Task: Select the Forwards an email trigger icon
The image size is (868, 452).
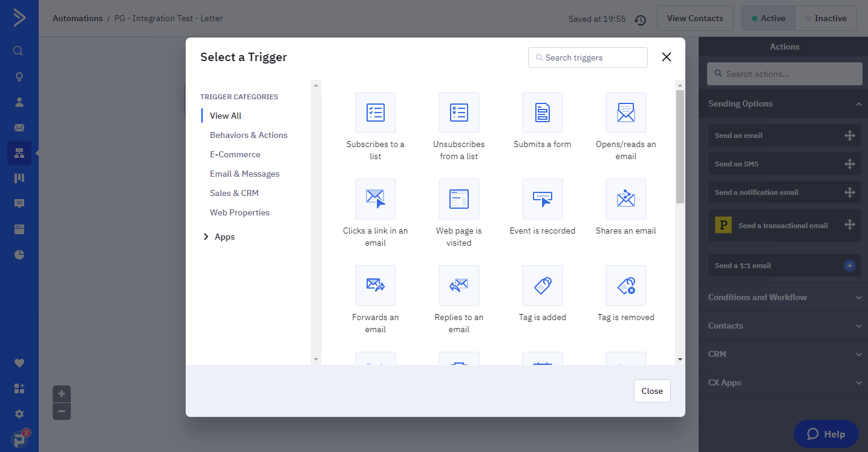Action: (x=375, y=286)
